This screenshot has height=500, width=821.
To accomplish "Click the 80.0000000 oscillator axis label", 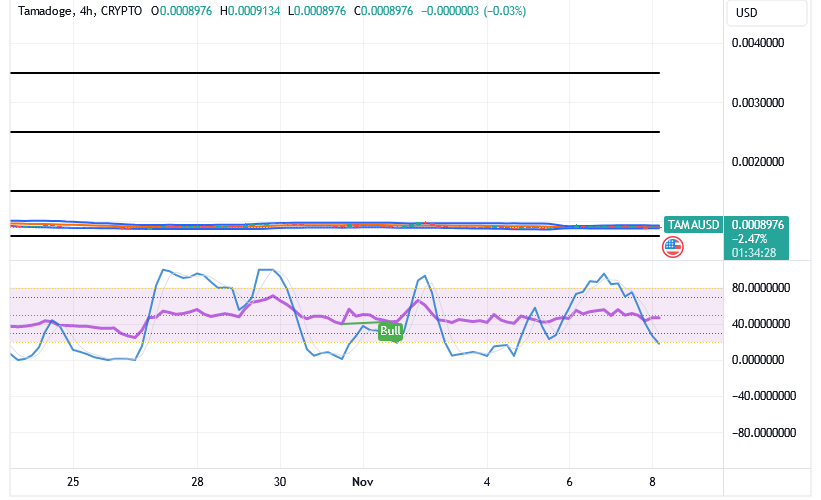I will pyautogui.click(x=761, y=288).
